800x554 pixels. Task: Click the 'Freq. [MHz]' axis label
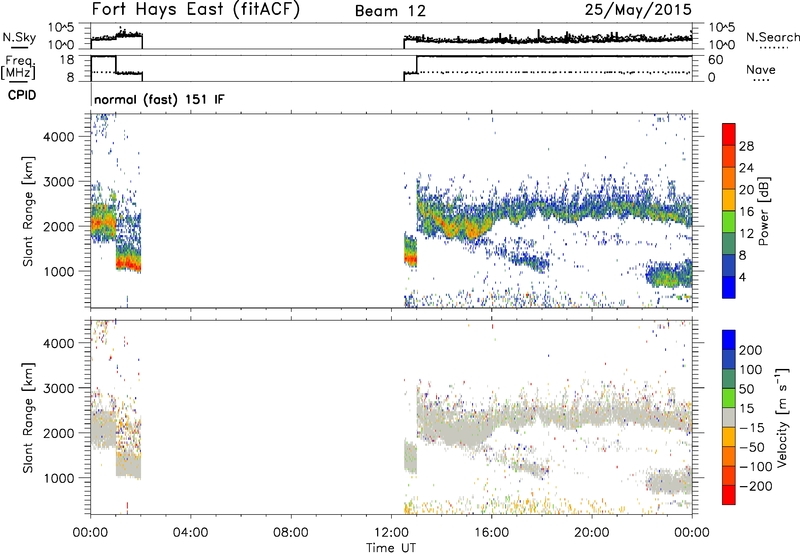[x=19, y=67]
